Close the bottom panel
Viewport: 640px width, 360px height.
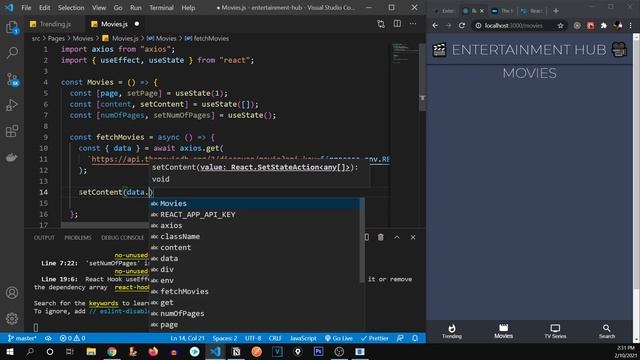click(413, 237)
